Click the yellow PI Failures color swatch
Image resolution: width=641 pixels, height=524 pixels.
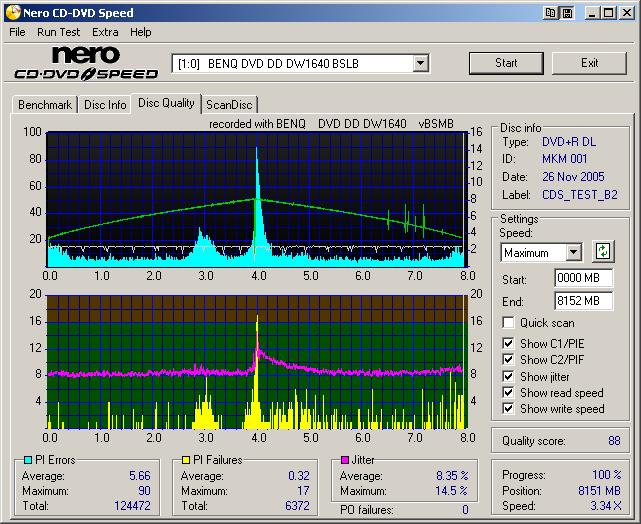(186, 460)
